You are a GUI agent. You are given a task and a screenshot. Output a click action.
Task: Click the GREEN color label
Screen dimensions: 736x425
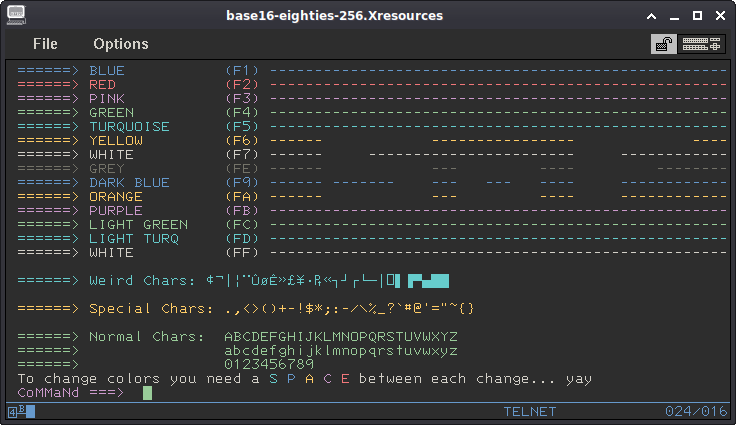click(x=112, y=113)
